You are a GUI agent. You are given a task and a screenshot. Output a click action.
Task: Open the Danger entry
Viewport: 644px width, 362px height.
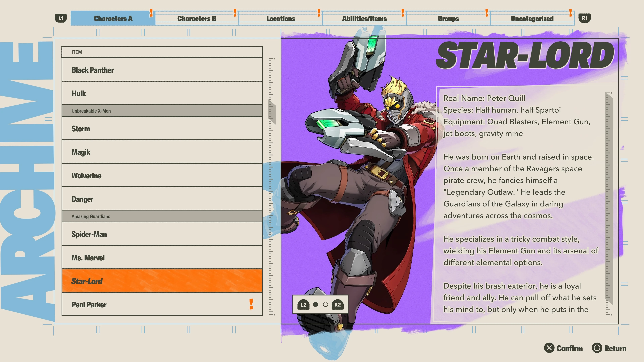click(162, 199)
